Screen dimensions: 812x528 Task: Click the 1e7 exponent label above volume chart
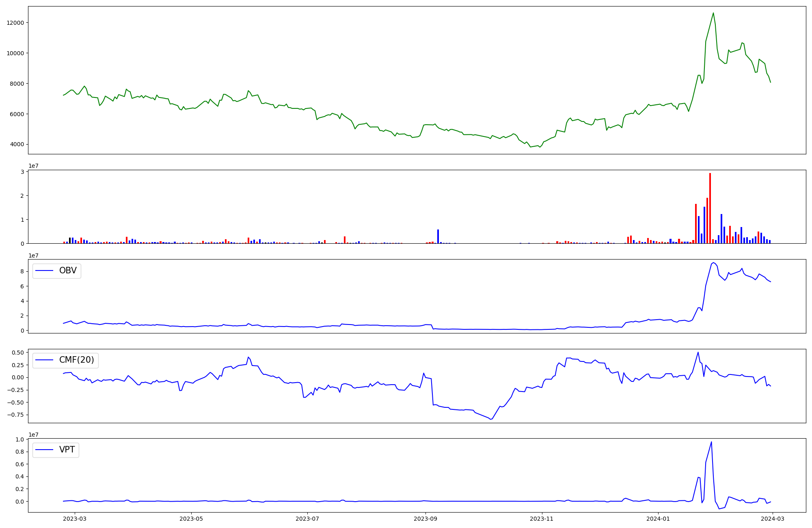click(x=33, y=166)
